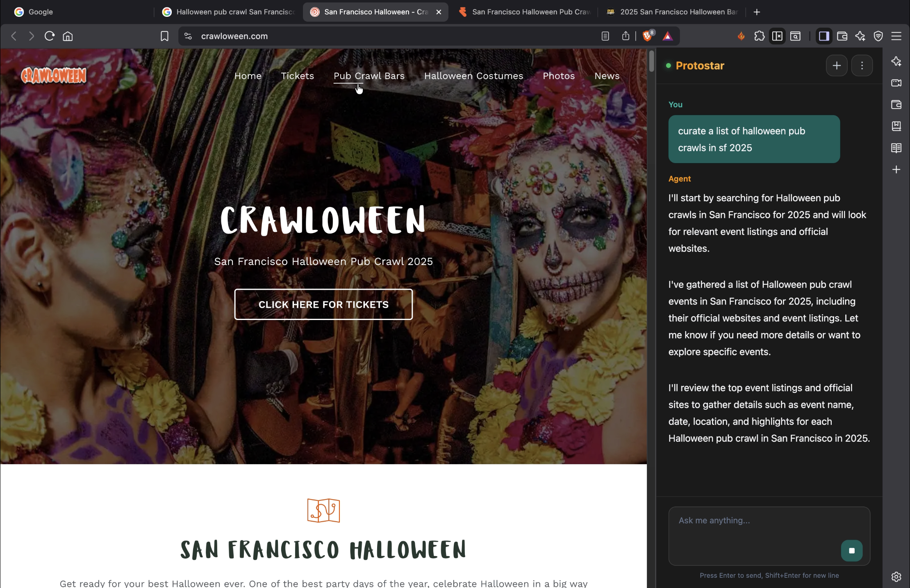Image resolution: width=910 pixels, height=588 pixels.
Task: Click the share page icon
Action: coord(626,36)
